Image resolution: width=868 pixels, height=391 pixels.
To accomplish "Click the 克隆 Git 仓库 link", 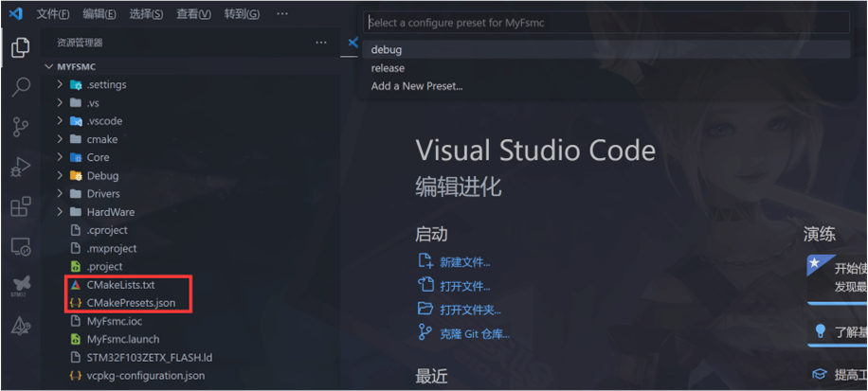I will tap(475, 333).
